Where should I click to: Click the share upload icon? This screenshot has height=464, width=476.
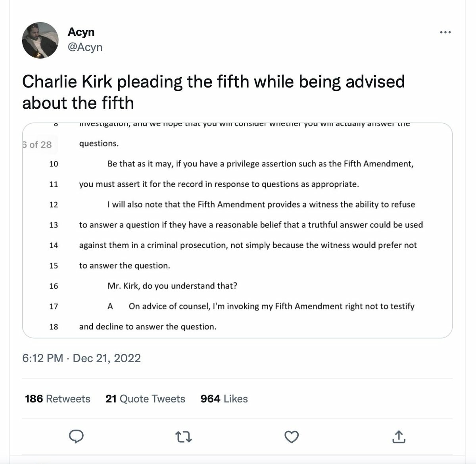(x=399, y=437)
